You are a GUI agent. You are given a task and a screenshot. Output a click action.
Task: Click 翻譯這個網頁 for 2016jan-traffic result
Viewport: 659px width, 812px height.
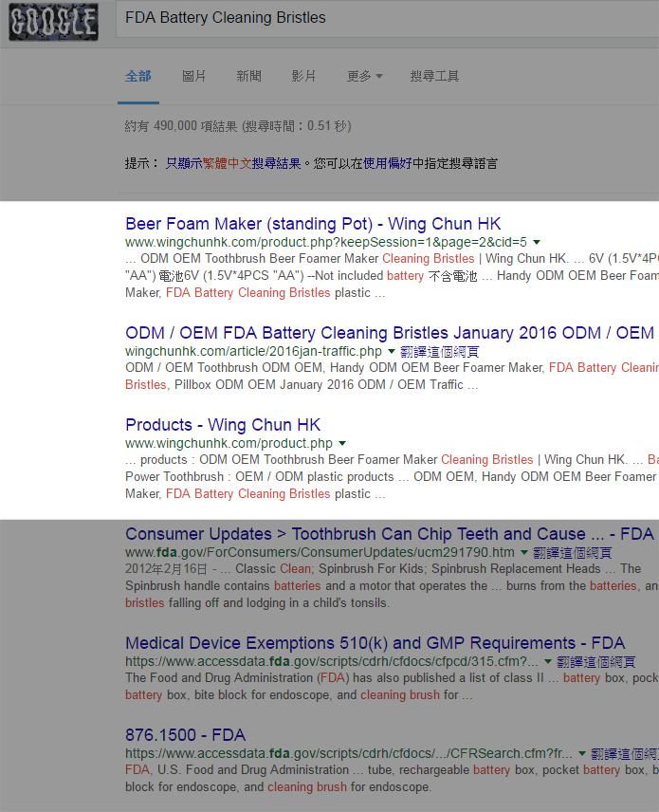pyautogui.click(x=440, y=352)
